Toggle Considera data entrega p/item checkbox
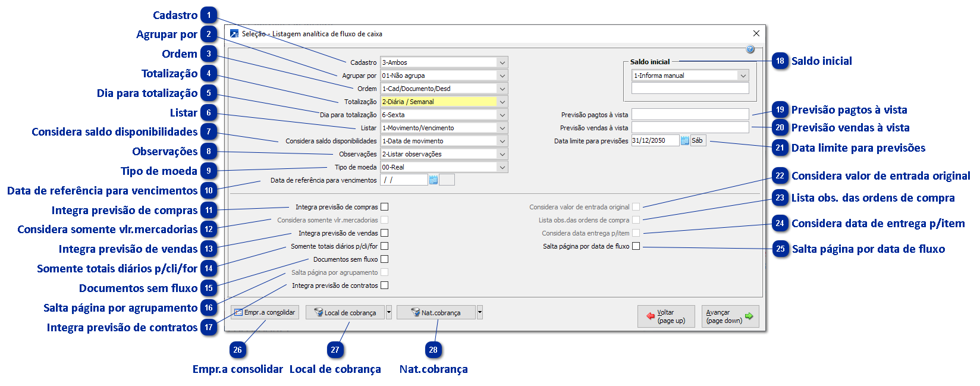 click(636, 233)
